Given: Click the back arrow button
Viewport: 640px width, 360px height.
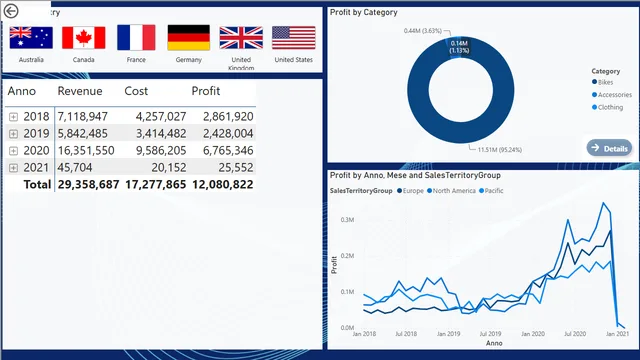Looking at the screenshot, I should click(x=11, y=11).
